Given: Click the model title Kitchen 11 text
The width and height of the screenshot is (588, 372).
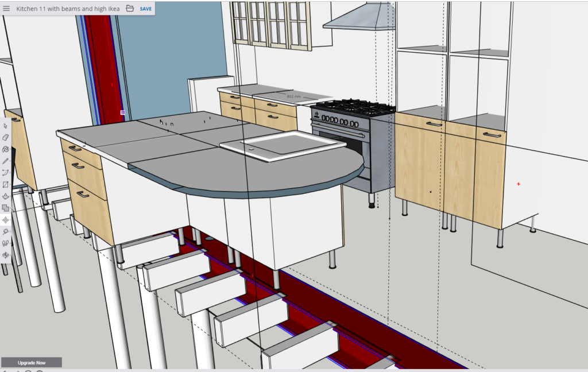Looking at the screenshot, I should click(67, 9).
